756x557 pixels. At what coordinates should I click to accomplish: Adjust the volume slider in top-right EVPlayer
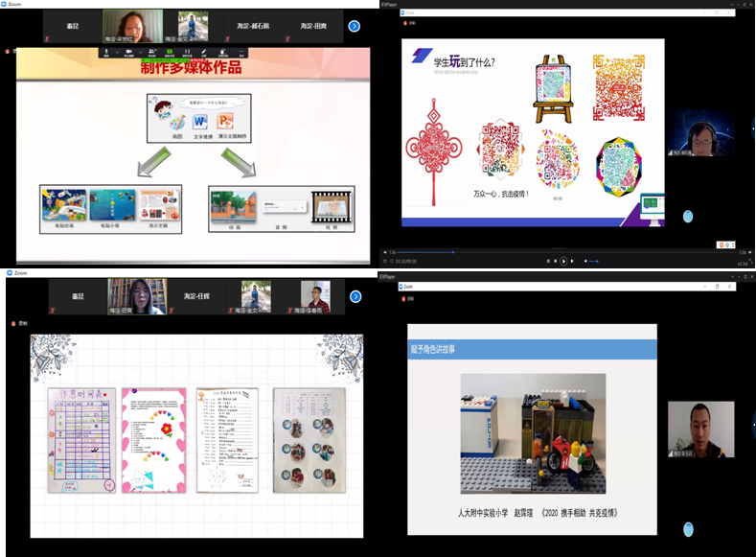click(593, 261)
